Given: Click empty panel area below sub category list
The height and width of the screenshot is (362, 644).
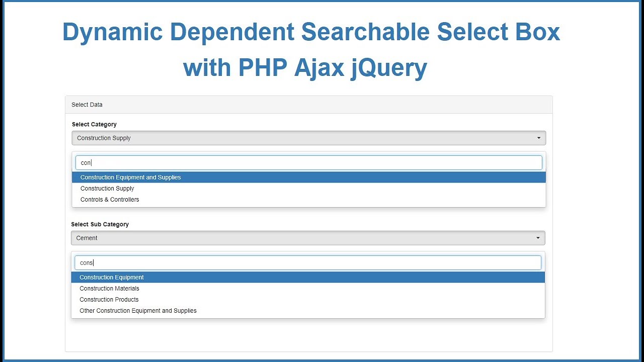Looking at the screenshot, I should (308, 335).
